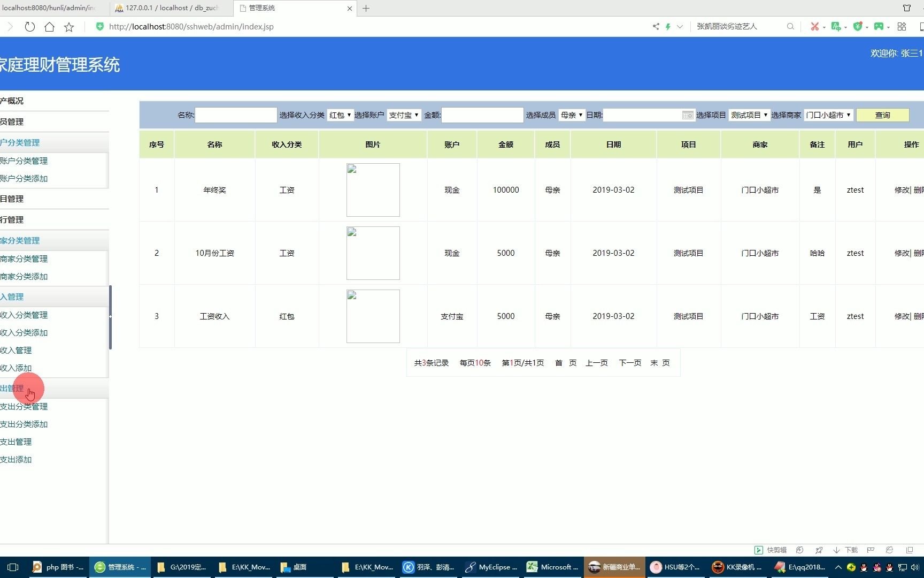Viewport: 924px width, 578px height.
Task: Click the volume icon in system tray
Action: [915, 567]
